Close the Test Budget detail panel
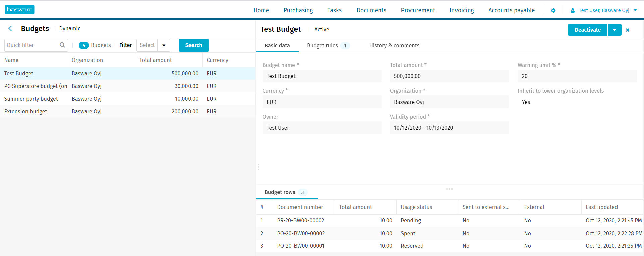644x256 pixels. tap(628, 30)
